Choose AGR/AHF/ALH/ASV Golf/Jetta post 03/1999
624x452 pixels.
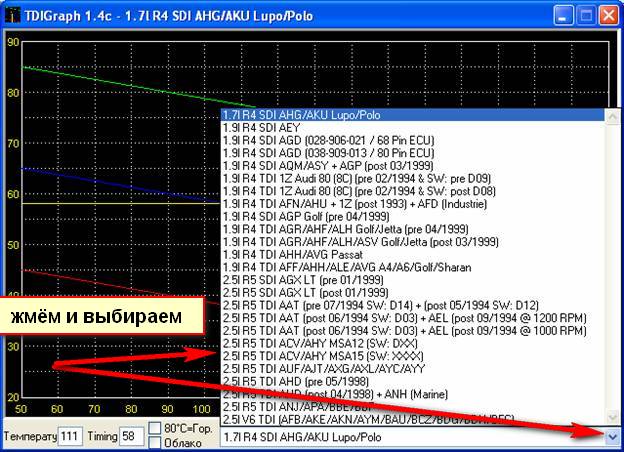click(412, 242)
